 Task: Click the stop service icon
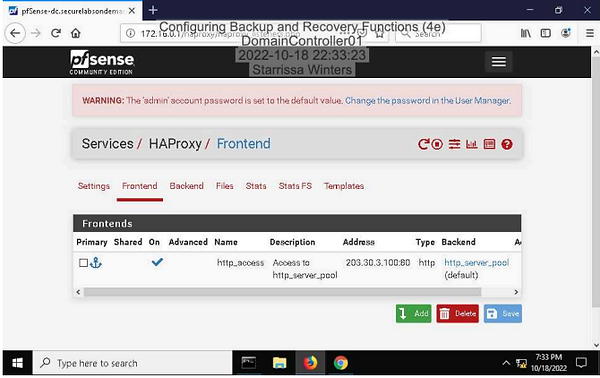tap(437, 144)
